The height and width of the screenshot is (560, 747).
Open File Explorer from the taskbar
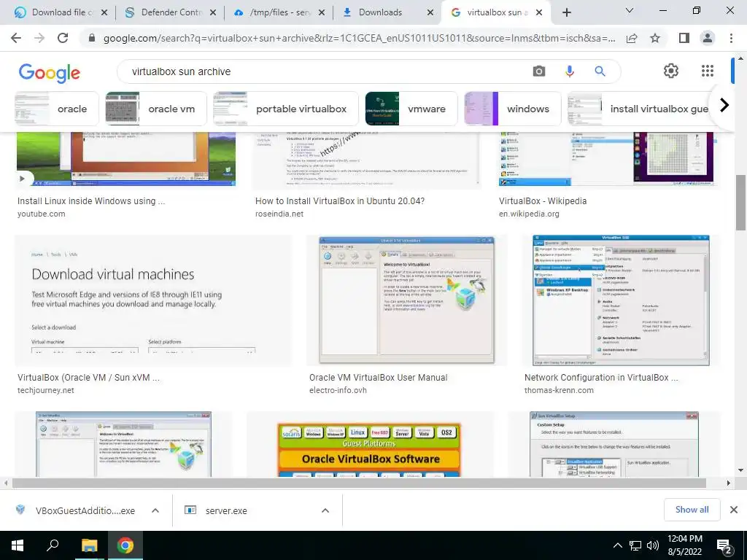pyautogui.click(x=89, y=545)
